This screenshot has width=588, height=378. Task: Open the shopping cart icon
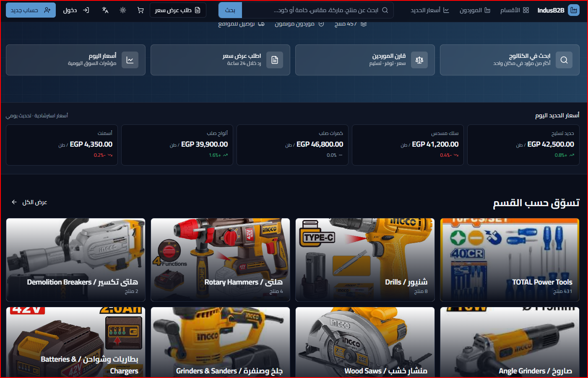[x=140, y=10]
